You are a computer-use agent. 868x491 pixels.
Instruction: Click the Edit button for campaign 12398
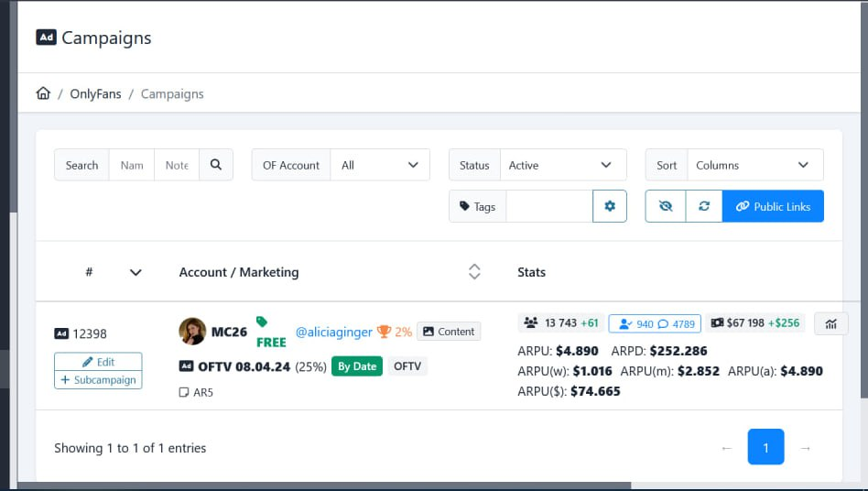(x=98, y=362)
